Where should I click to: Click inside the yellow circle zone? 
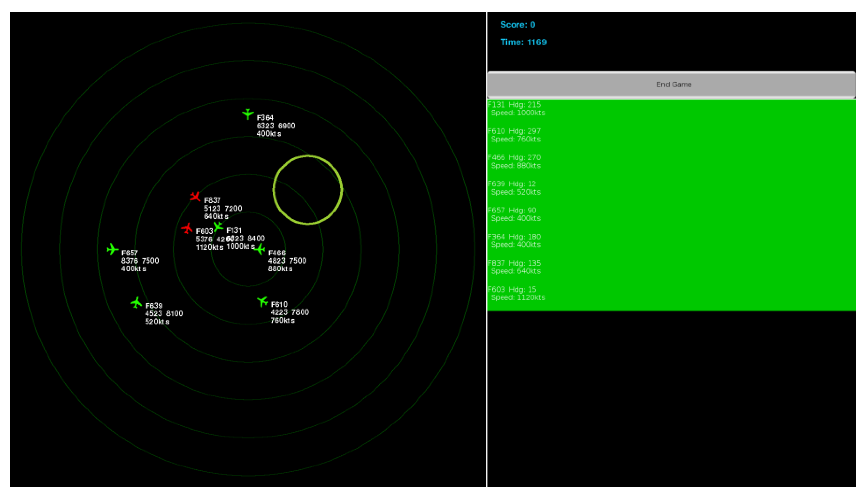307,190
